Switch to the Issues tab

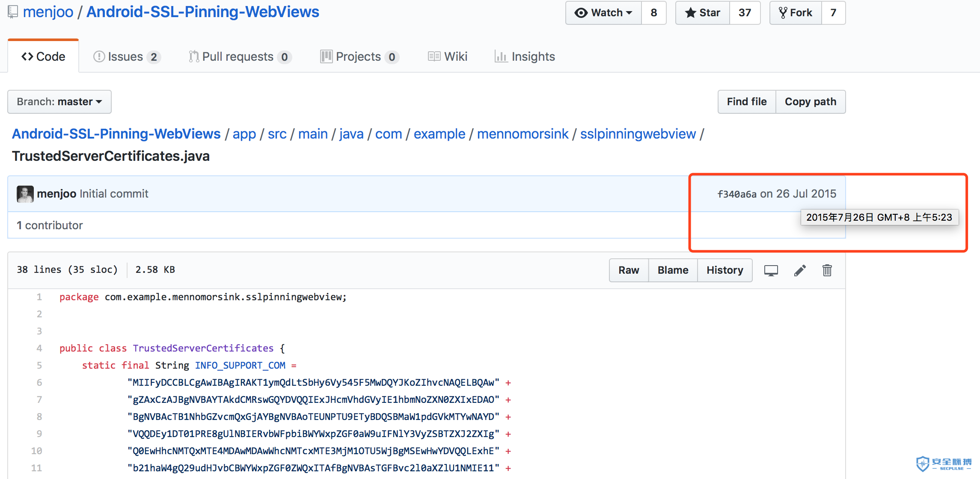(x=127, y=56)
